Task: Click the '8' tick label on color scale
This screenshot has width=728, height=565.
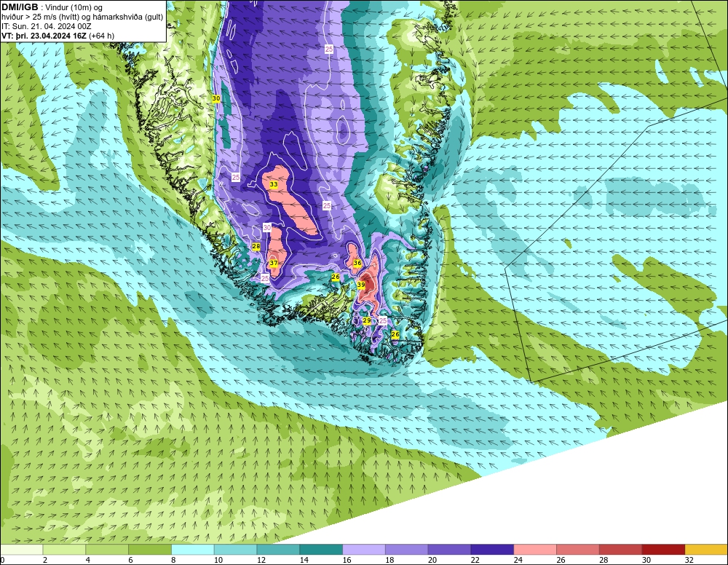Action: tap(173, 561)
